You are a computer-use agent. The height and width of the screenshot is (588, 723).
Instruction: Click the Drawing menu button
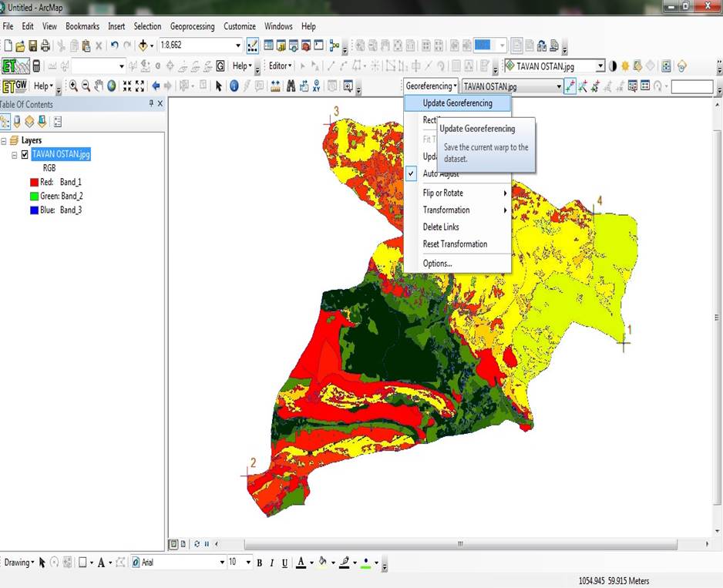pyautogui.click(x=18, y=563)
